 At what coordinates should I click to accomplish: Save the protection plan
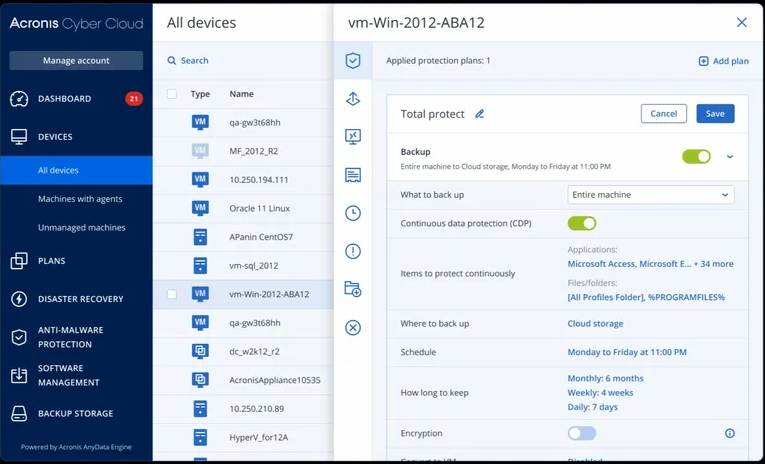715,114
